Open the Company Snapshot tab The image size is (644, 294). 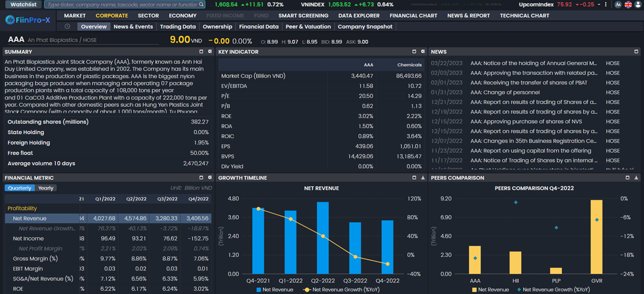(365, 26)
